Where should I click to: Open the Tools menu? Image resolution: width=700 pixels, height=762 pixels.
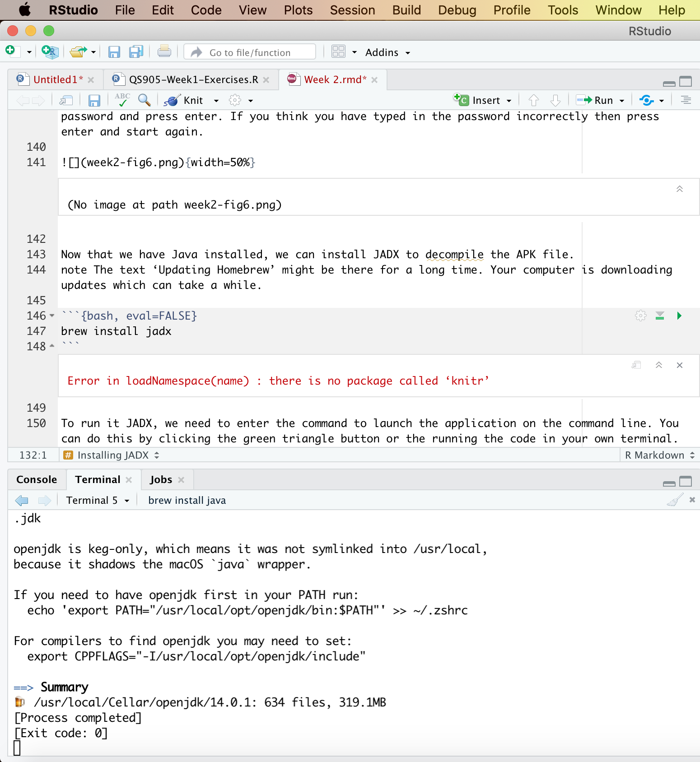(x=563, y=10)
